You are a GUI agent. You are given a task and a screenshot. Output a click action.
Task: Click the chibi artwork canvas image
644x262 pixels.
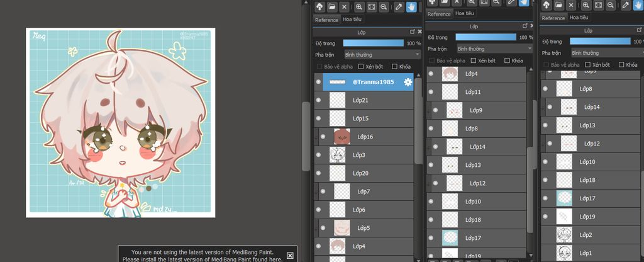click(120, 123)
